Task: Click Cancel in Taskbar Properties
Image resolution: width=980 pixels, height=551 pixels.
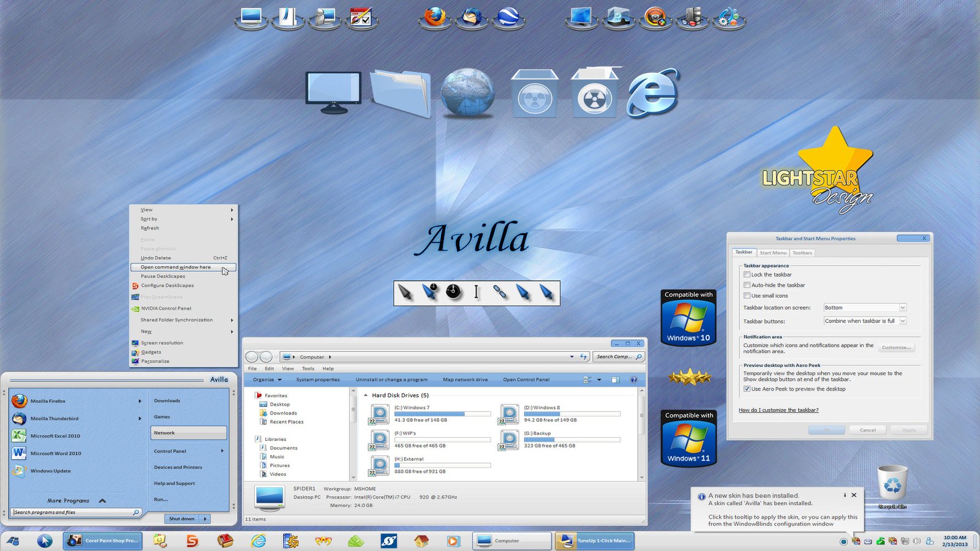Action: (x=868, y=430)
